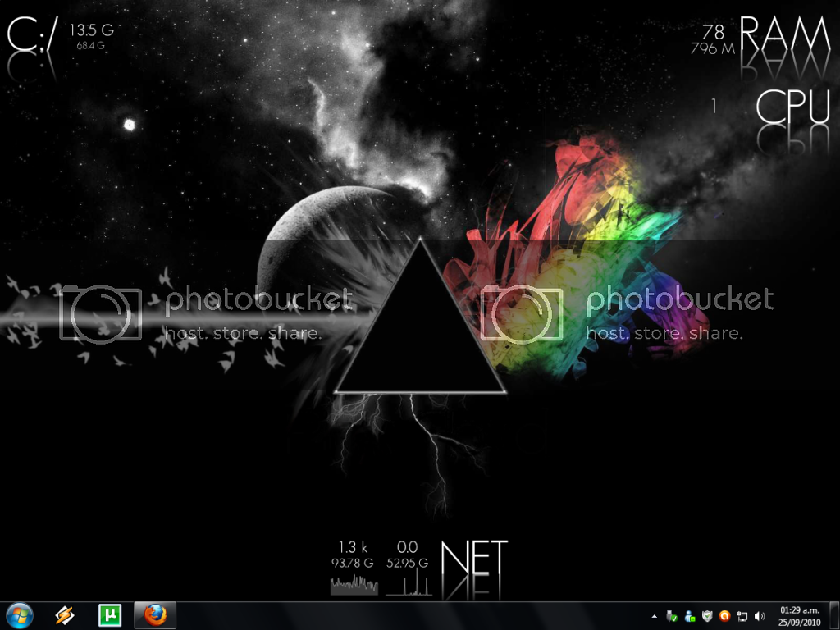Click the Safely Remove Hardware tray icon

click(x=672, y=615)
